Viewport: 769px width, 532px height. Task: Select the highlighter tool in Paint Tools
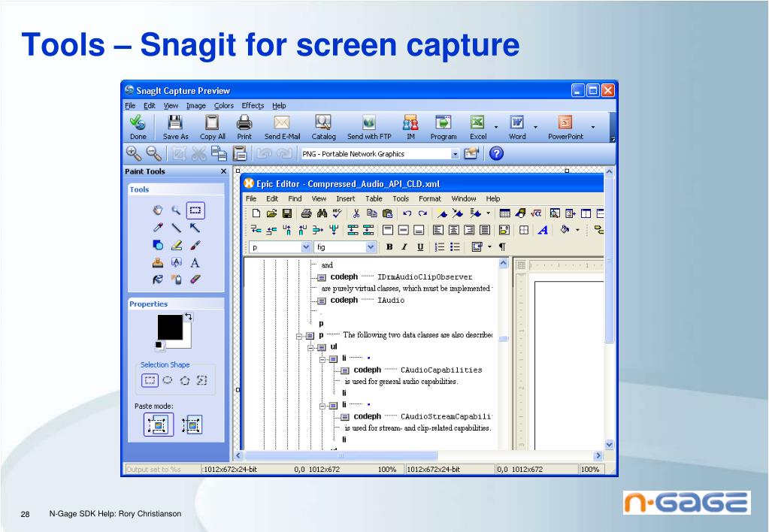pos(176,245)
